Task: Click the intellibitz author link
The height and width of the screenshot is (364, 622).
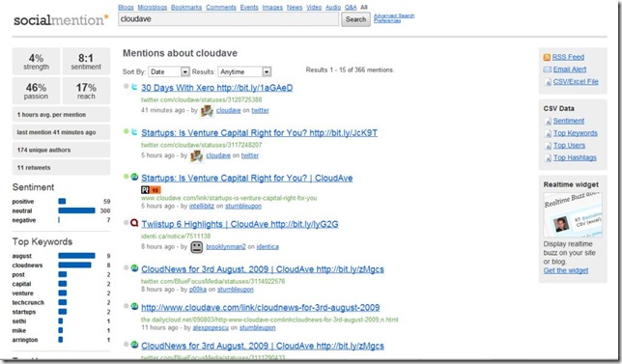Action: [202, 207]
